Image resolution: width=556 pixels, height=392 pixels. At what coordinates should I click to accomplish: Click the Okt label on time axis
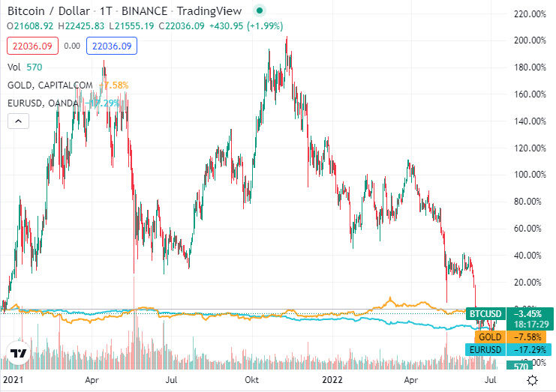coord(252,380)
